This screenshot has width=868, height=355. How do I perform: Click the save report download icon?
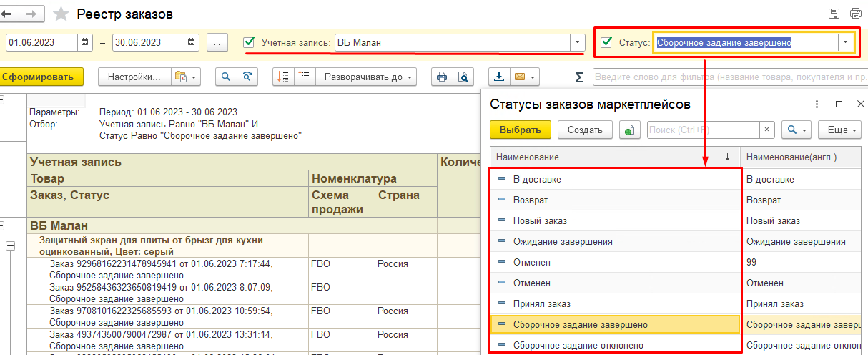[x=498, y=77]
